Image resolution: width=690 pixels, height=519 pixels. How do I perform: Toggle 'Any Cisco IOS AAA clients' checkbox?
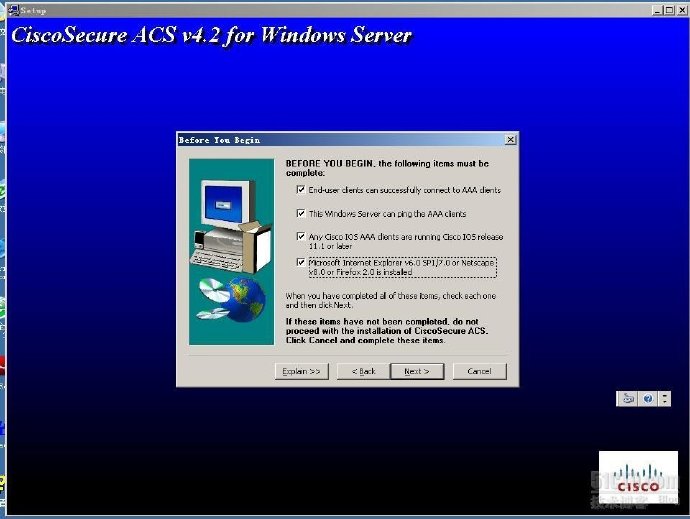[x=301, y=236]
